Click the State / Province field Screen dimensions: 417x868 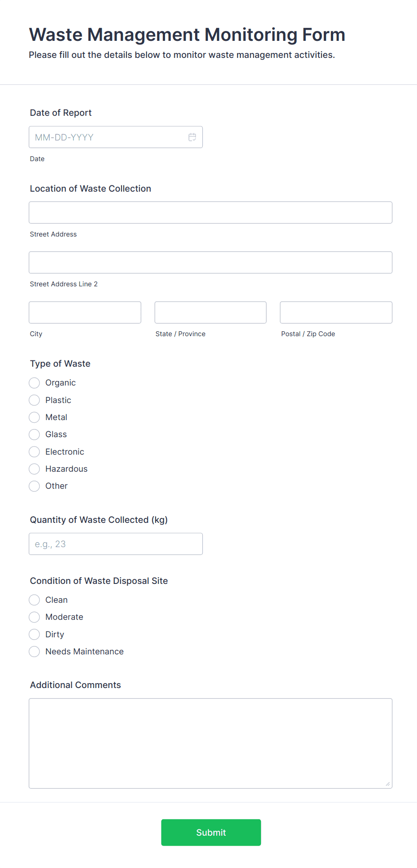click(210, 312)
